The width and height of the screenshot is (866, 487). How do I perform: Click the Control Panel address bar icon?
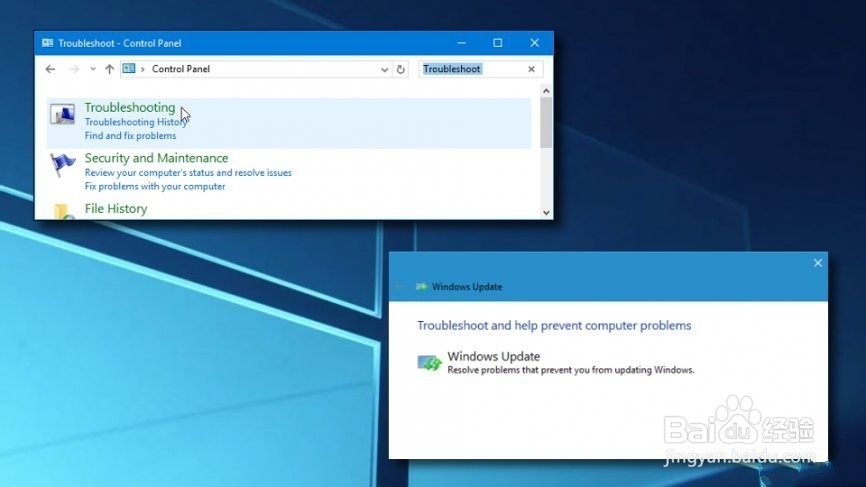tap(129, 68)
